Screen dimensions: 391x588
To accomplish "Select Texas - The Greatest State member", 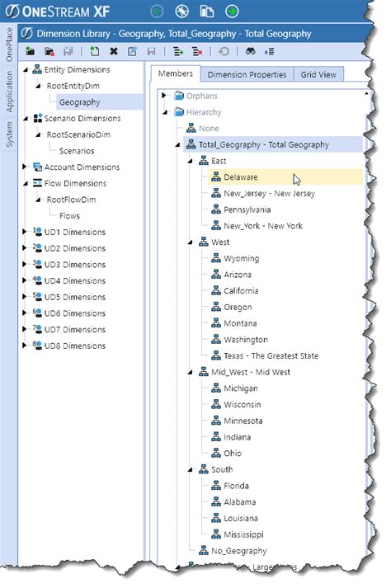I will click(271, 355).
